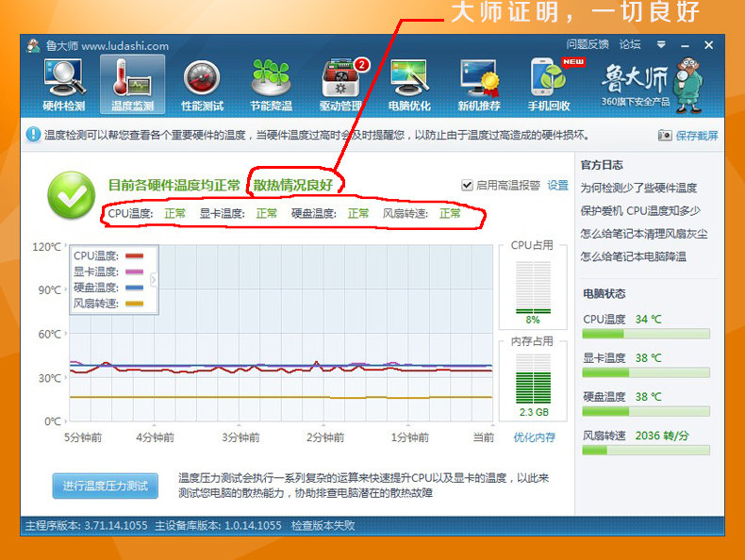Screen dimensions: 745x560
Task: Click the camera icon beside 保存截屏
Action: click(x=665, y=136)
